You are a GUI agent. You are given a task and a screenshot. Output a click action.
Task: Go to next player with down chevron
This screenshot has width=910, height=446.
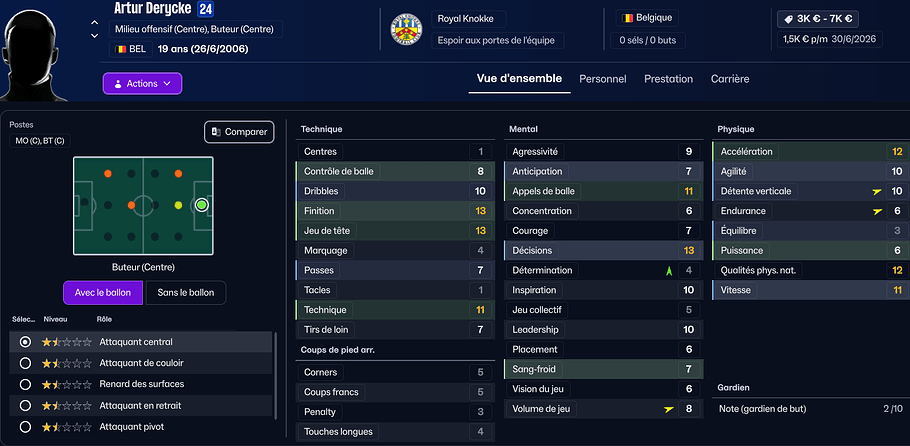(94, 34)
